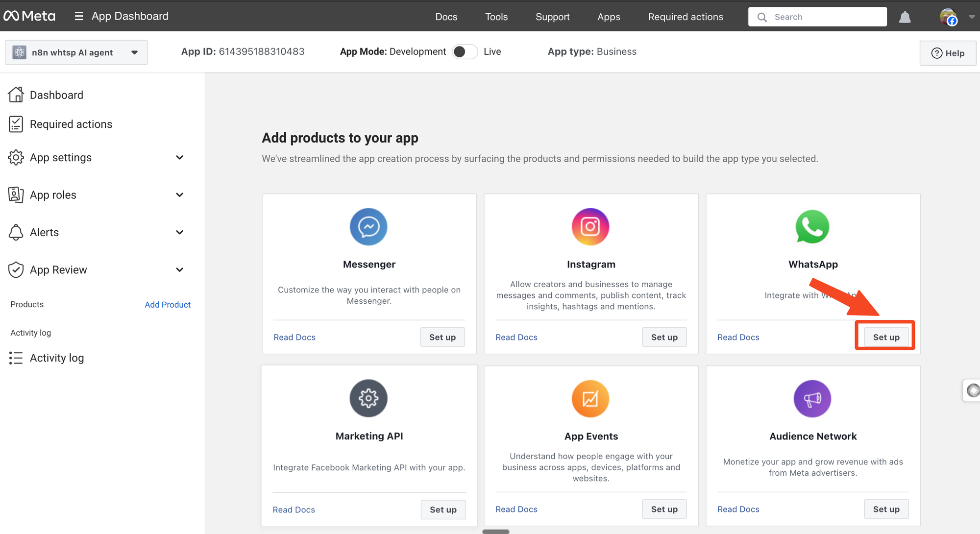This screenshot has height=534, width=980.
Task: Click the WhatsApp product icon
Action: [x=812, y=227]
